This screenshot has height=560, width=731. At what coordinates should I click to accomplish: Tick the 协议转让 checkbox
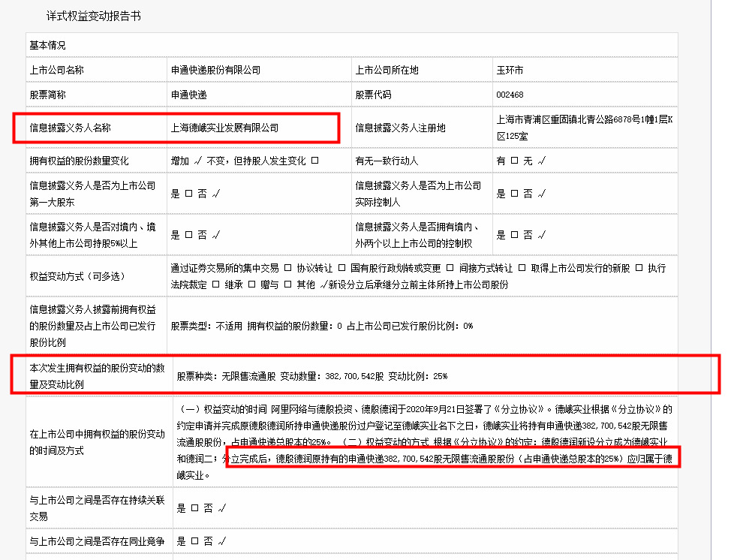[x=341, y=268]
